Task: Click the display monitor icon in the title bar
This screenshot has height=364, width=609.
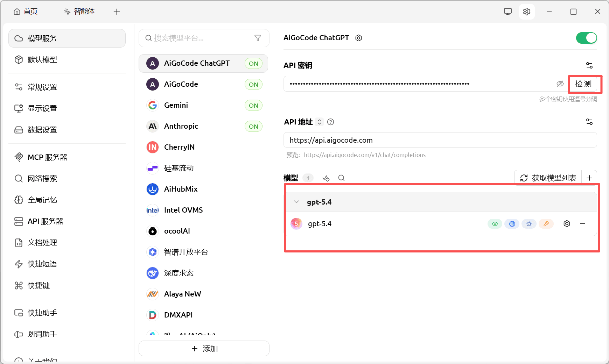Action: [x=508, y=12]
